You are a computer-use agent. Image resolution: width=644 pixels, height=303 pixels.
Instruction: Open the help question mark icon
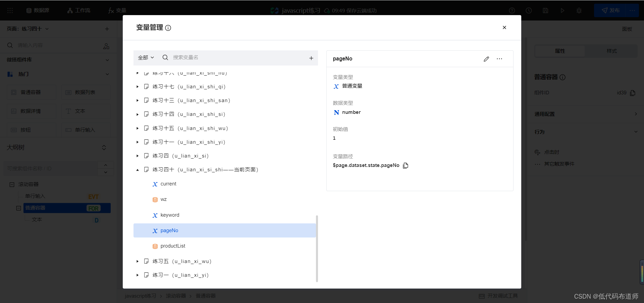pyautogui.click(x=512, y=10)
